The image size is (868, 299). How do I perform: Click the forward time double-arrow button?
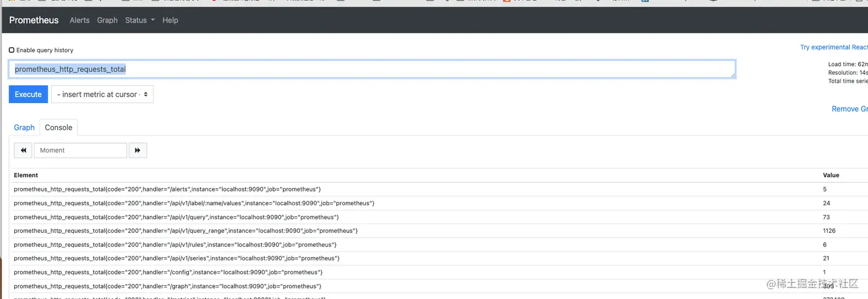(x=138, y=150)
